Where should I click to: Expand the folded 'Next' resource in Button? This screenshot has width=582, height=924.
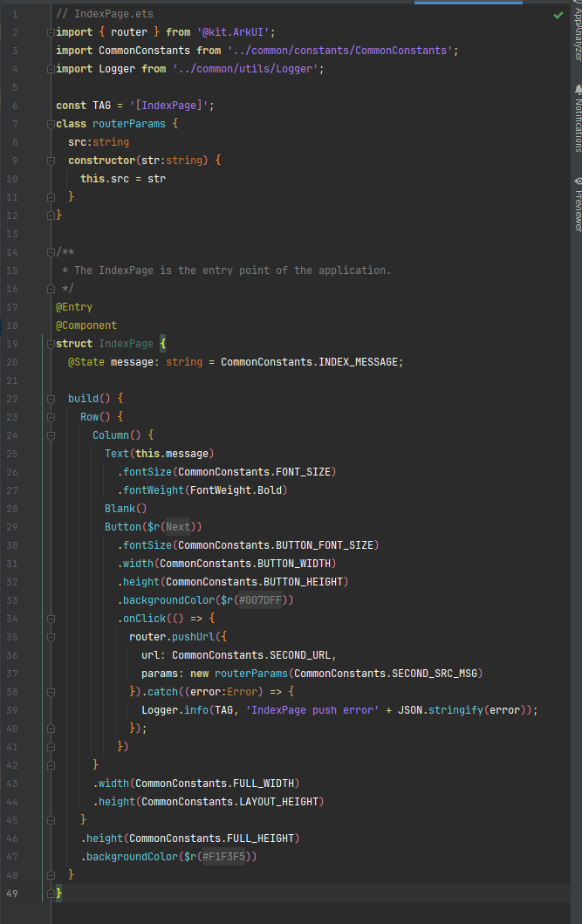pos(178,527)
